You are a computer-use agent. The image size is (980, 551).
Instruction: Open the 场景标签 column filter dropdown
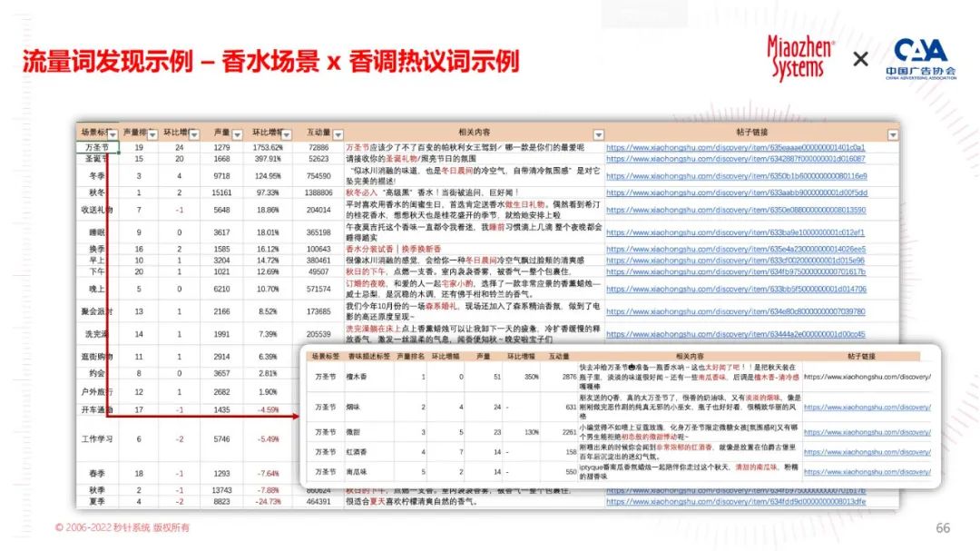(x=113, y=134)
